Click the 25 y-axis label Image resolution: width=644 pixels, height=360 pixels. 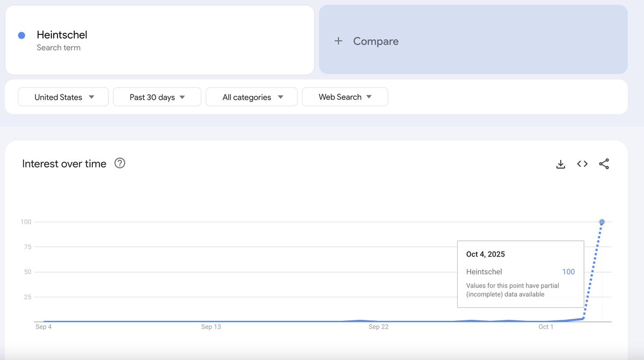(27, 297)
